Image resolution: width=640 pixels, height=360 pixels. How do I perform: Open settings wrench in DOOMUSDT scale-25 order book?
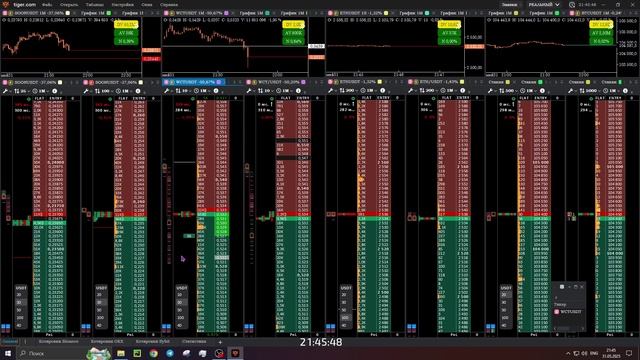(x=5, y=91)
